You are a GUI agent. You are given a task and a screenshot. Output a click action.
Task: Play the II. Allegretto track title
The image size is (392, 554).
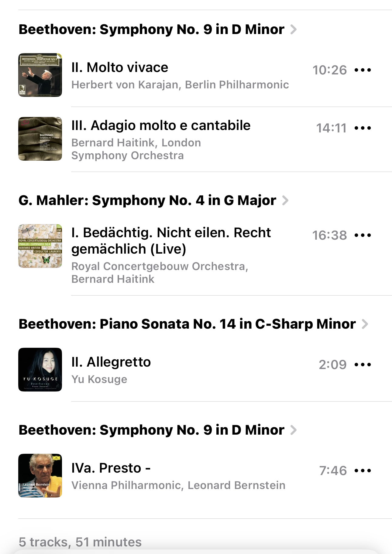tap(111, 362)
